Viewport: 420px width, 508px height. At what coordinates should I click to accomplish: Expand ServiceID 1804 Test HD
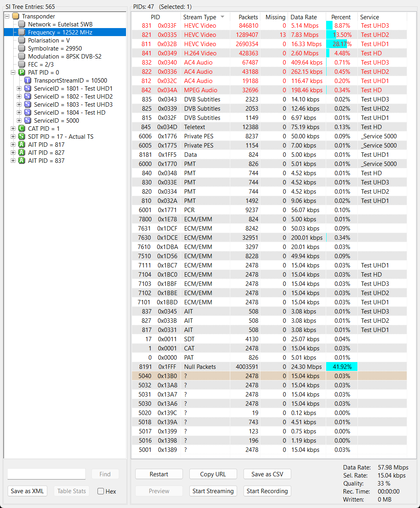[19, 113]
